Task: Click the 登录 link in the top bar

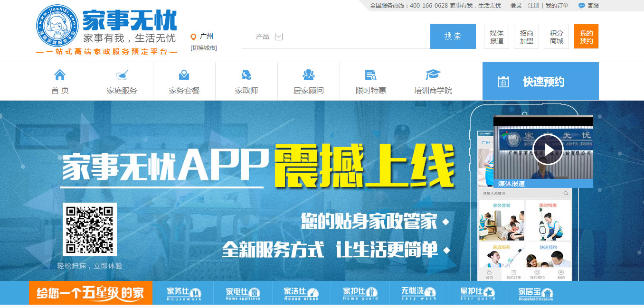Action: (x=516, y=6)
